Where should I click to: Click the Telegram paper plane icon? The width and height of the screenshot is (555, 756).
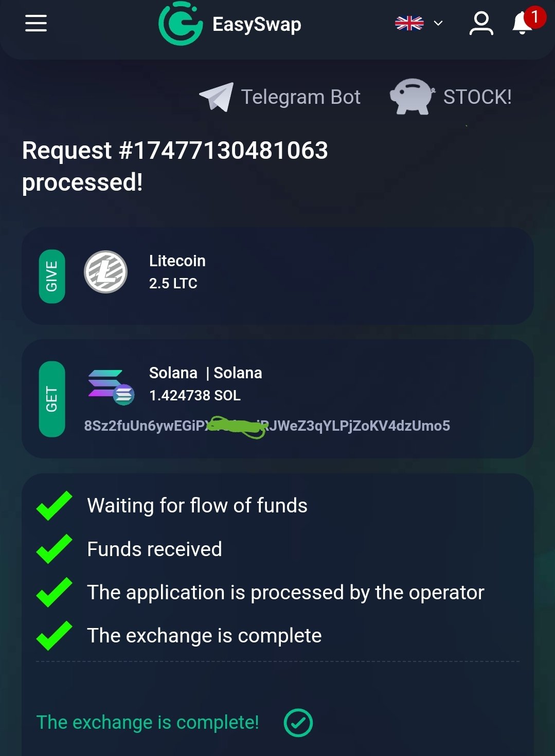click(x=217, y=97)
